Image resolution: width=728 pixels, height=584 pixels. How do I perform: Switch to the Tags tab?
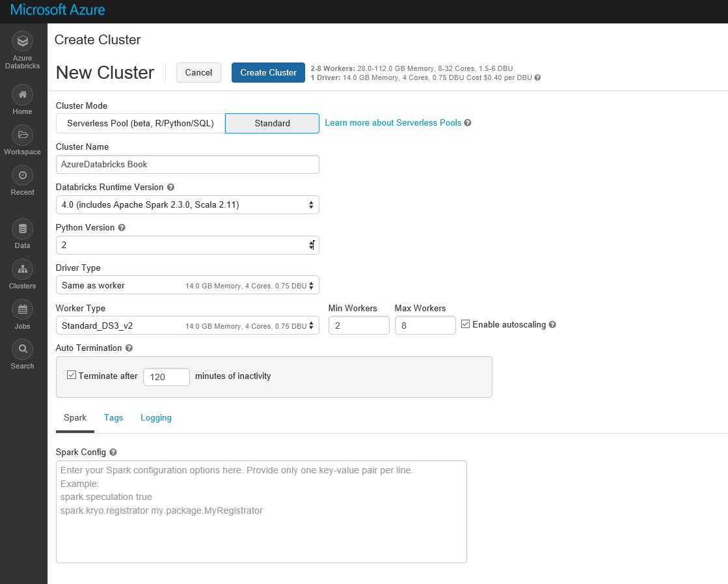tap(113, 418)
